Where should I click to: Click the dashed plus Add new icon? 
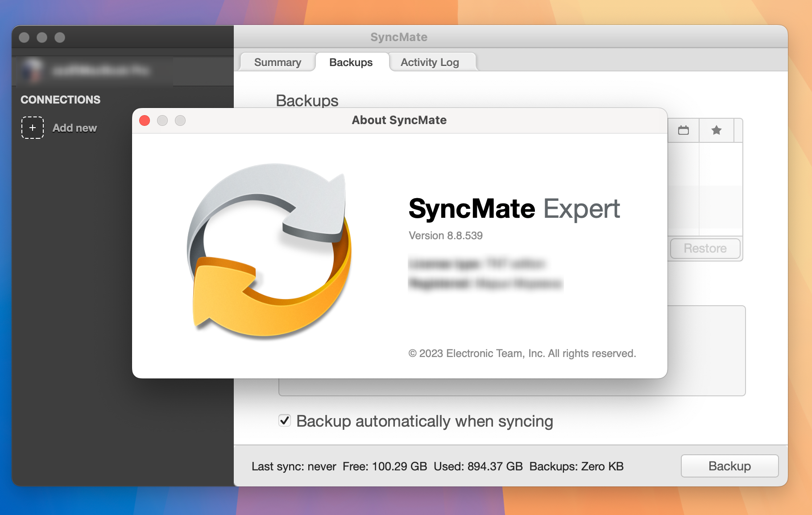pyautogui.click(x=33, y=128)
